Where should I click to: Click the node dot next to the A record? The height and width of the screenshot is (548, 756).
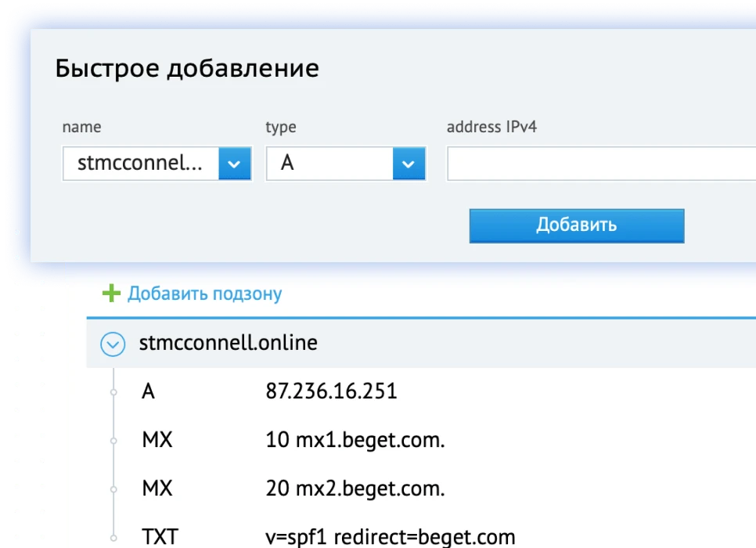(x=113, y=391)
